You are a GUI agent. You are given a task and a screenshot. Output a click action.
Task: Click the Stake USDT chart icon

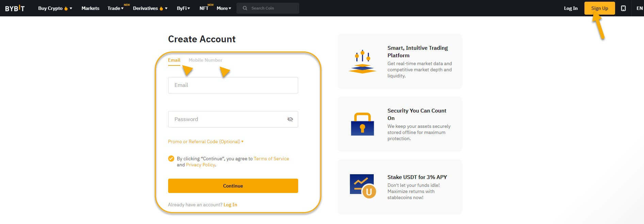[363, 186]
